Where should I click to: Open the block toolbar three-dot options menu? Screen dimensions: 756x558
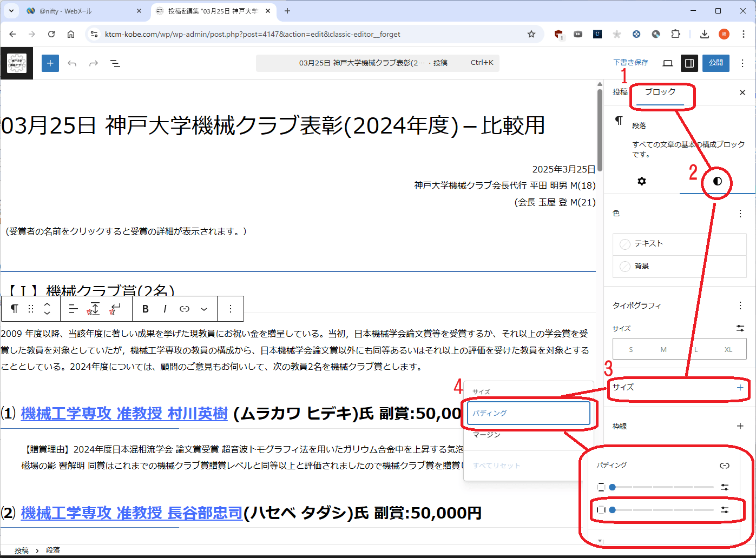coord(231,309)
